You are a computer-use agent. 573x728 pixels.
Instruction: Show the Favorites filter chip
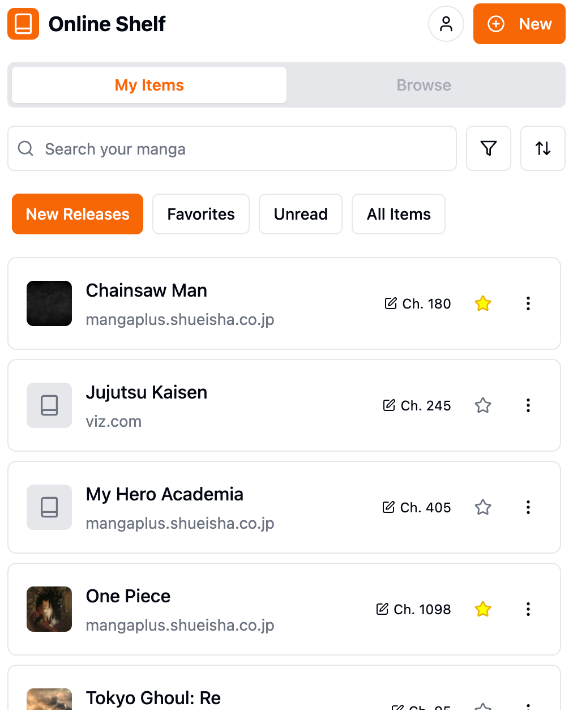201,214
